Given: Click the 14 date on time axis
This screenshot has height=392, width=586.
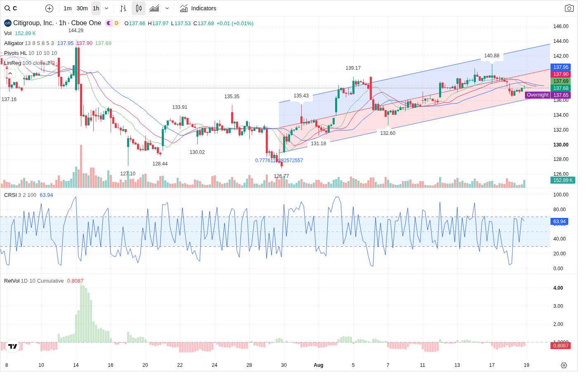Looking at the screenshot, I should [x=76, y=365].
